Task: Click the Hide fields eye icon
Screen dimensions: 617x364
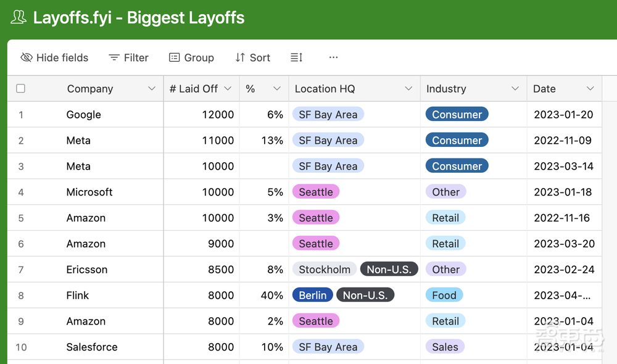Action: pos(27,57)
